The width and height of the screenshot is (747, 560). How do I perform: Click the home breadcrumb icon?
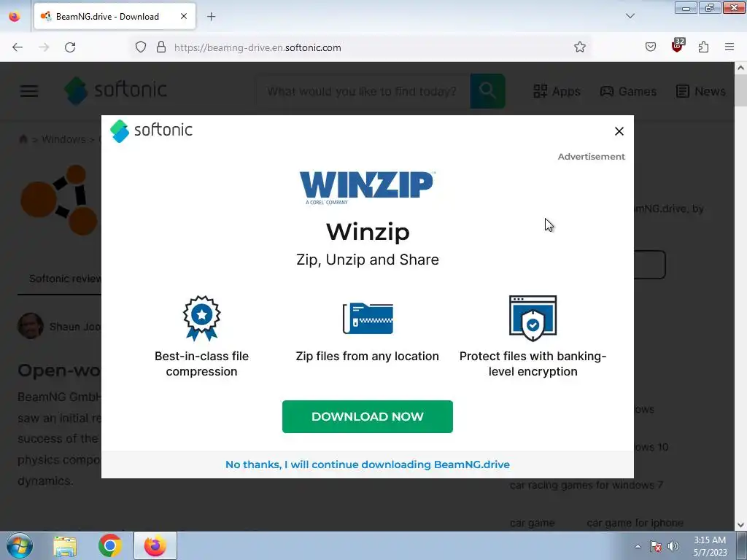pyautogui.click(x=23, y=139)
